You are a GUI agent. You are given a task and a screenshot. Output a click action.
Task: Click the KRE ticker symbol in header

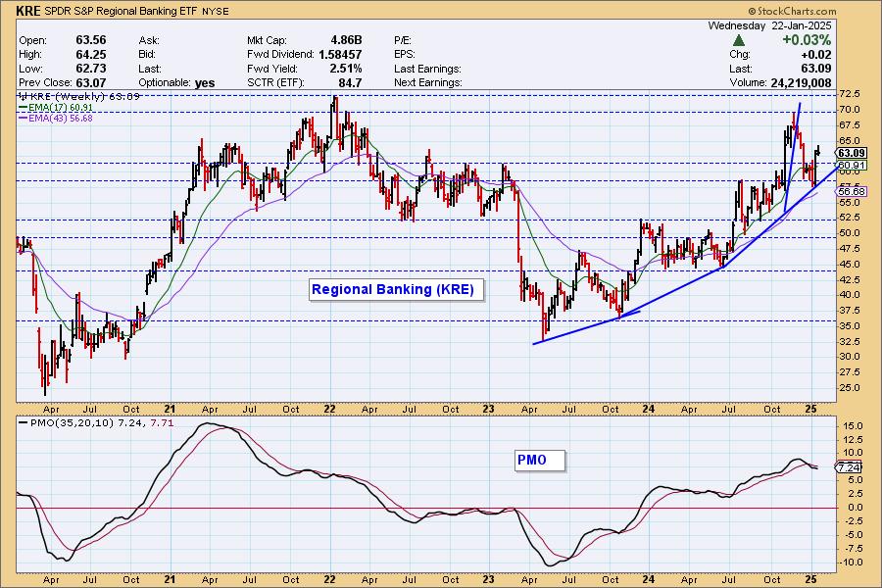(x=28, y=11)
